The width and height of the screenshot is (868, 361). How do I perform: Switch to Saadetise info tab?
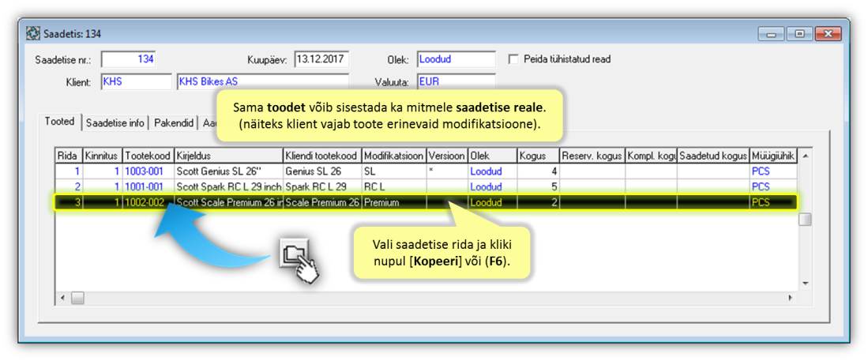[116, 123]
